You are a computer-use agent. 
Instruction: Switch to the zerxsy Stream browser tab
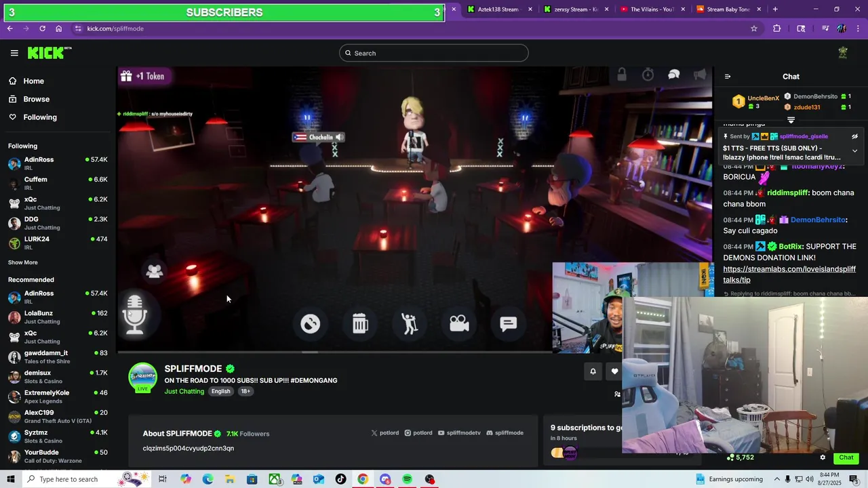coord(575,9)
